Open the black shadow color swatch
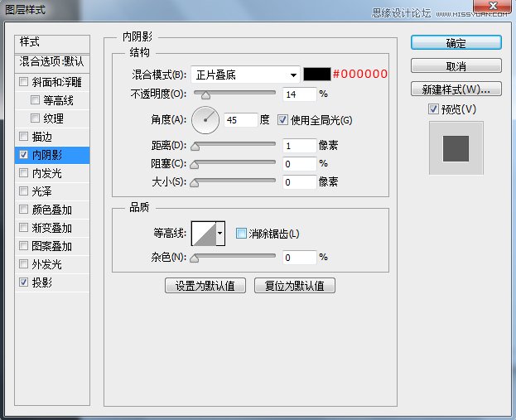This screenshot has width=516, height=420. click(x=316, y=75)
